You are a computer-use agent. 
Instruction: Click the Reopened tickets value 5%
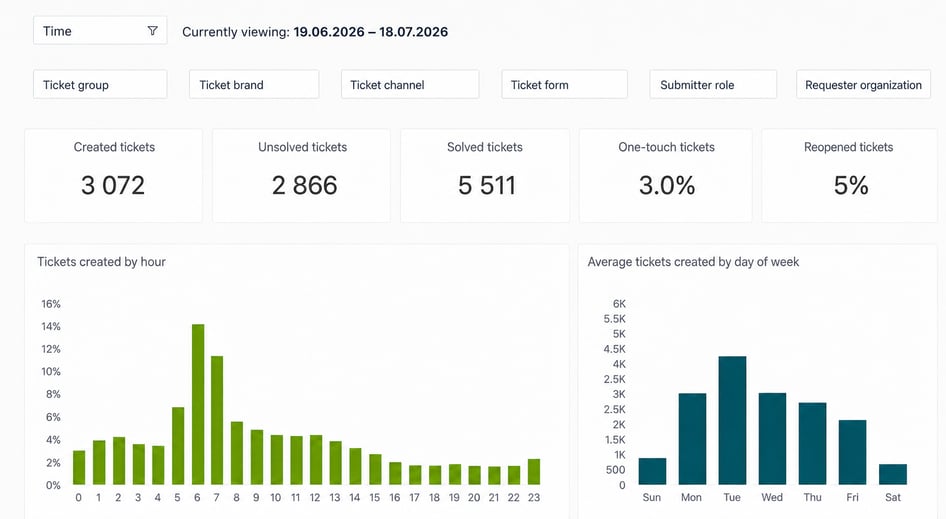851,185
